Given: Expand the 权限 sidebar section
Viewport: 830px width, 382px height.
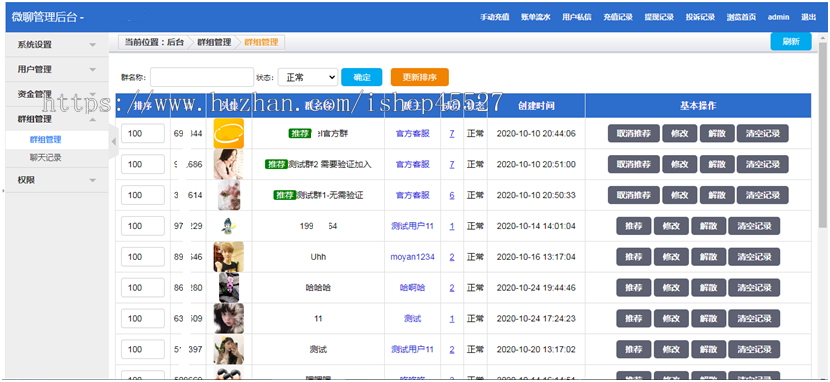Looking at the screenshot, I should point(56,180).
